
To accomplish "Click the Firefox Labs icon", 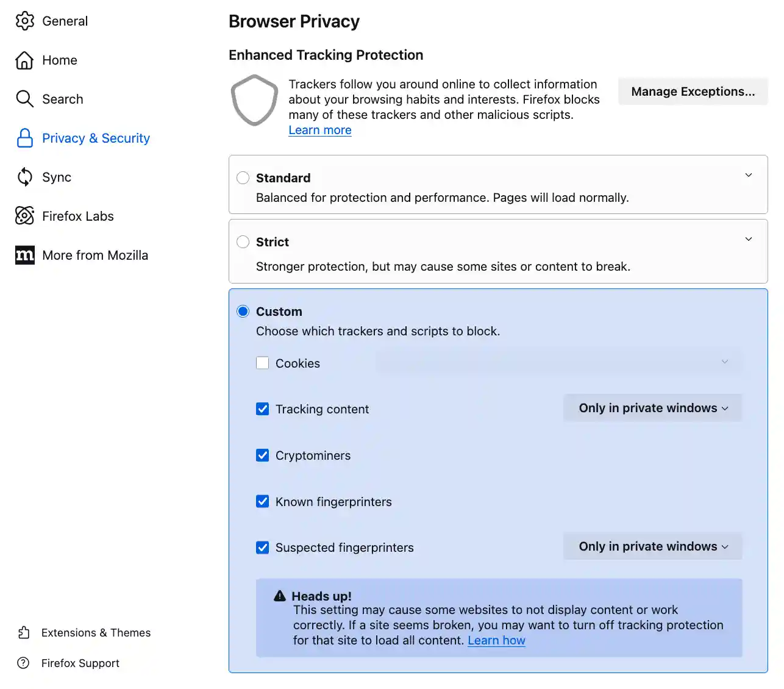I will [25, 216].
